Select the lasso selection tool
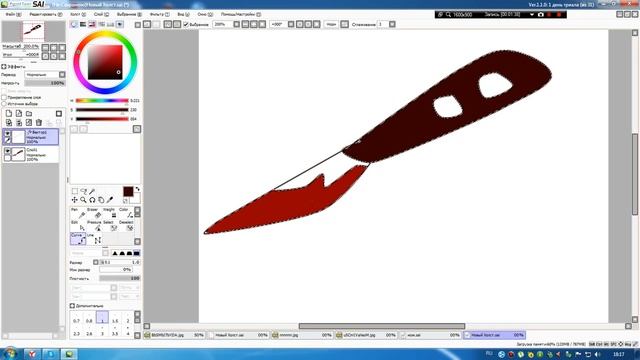 tap(83, 191)
